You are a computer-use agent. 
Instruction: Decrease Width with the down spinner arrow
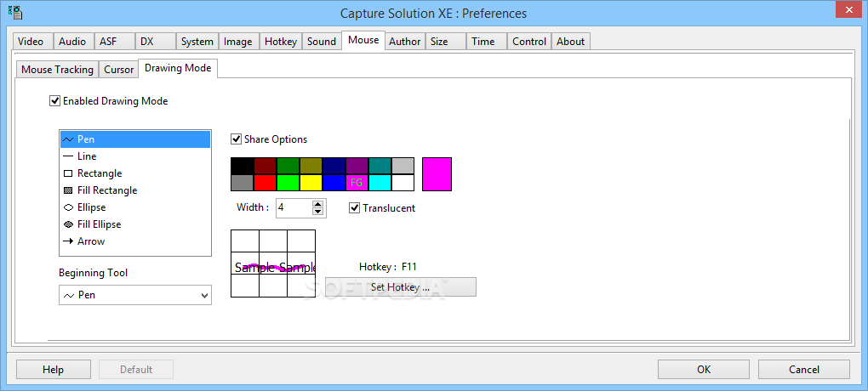click(317, 212)
